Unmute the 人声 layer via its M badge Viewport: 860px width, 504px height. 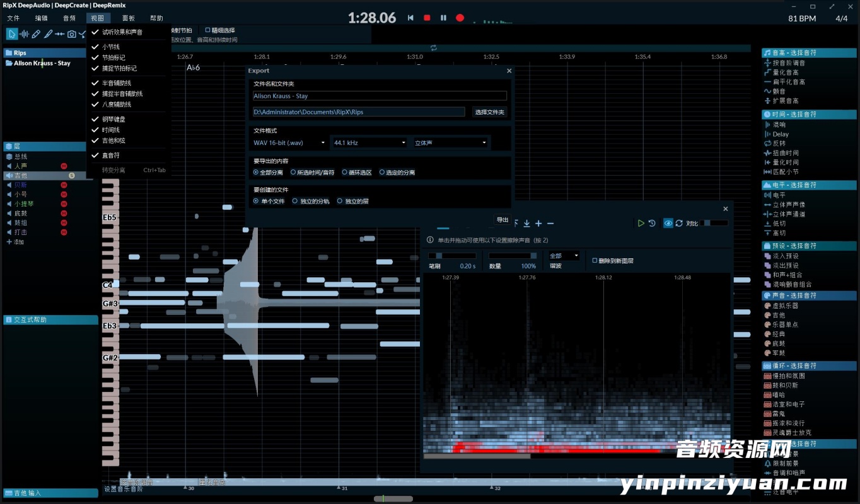tap(64, 166)
